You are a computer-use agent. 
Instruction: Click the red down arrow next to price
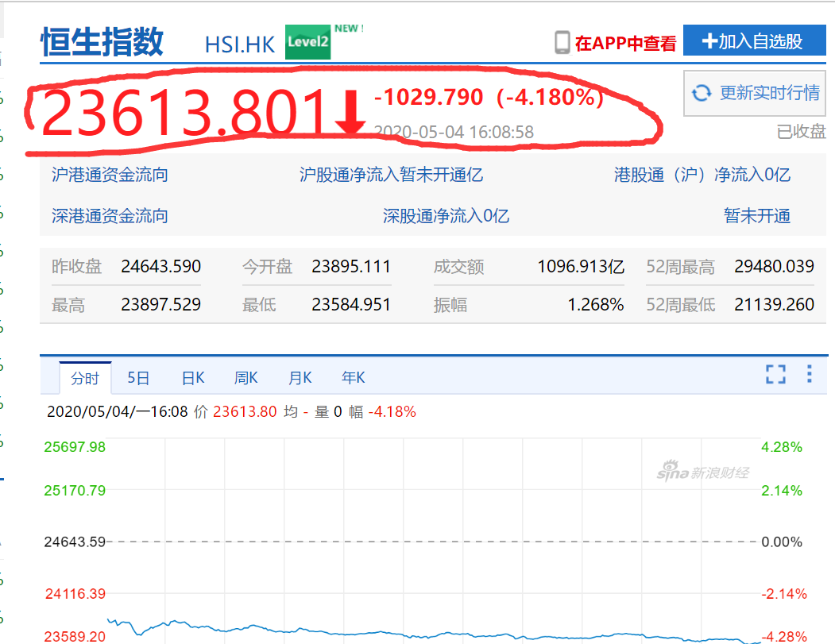pyautogui.click(x=350, y=112)
